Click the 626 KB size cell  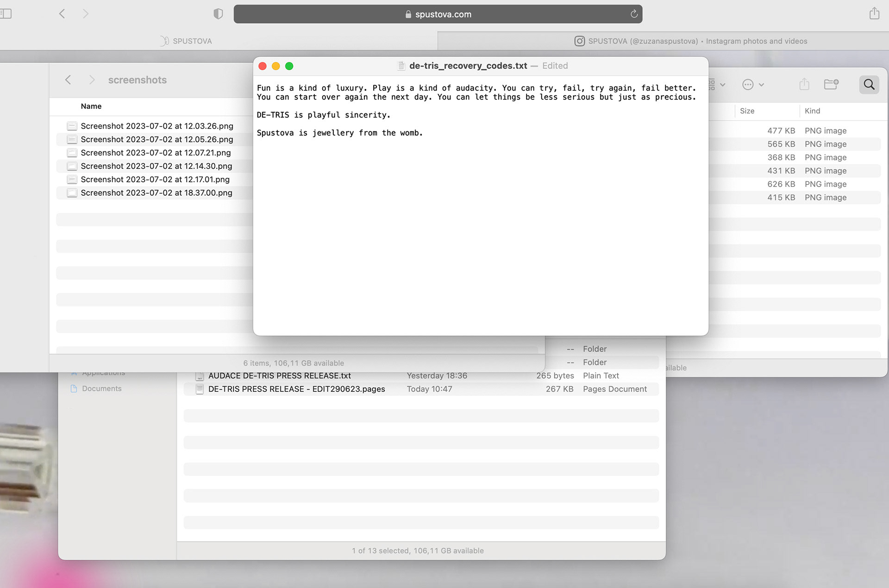click(781, 184)
